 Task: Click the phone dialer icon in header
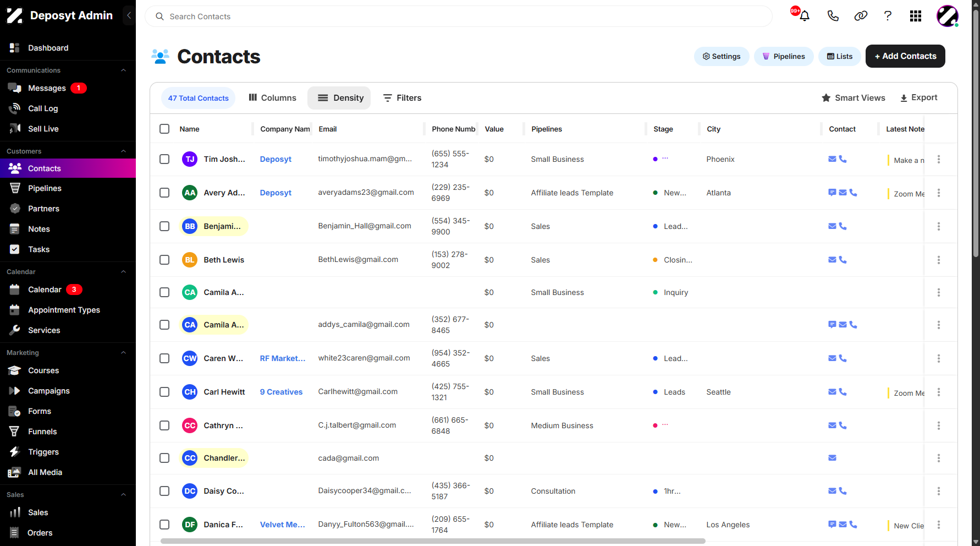pos(833,16)
